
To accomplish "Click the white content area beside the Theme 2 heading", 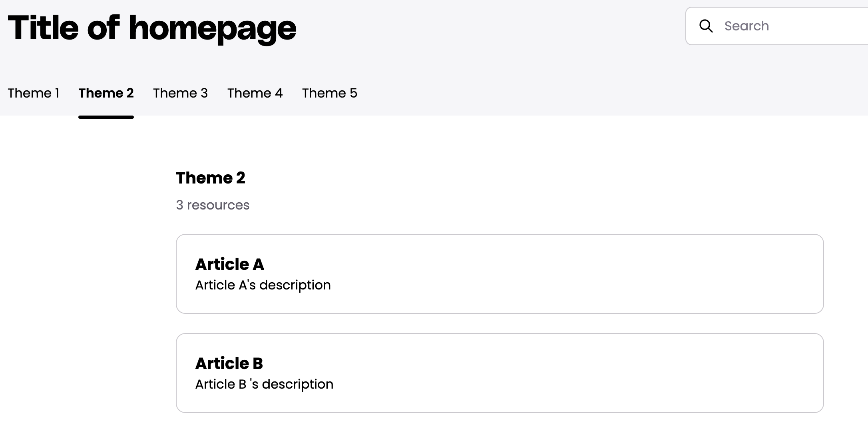I will (520, 178).
